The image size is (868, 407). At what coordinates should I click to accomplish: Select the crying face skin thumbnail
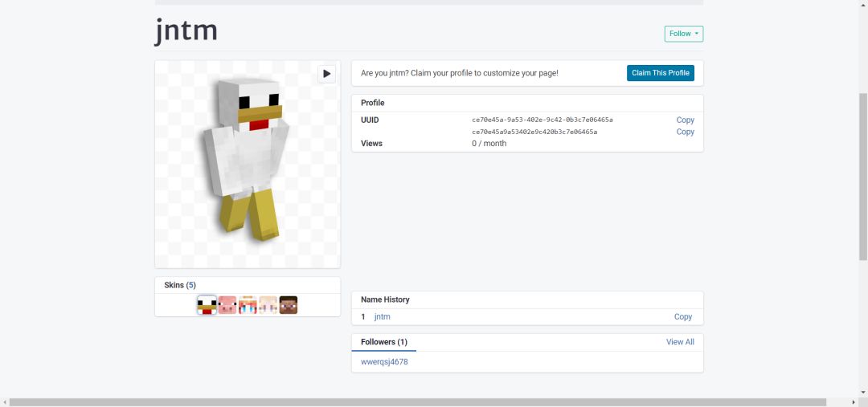(248, 305)
